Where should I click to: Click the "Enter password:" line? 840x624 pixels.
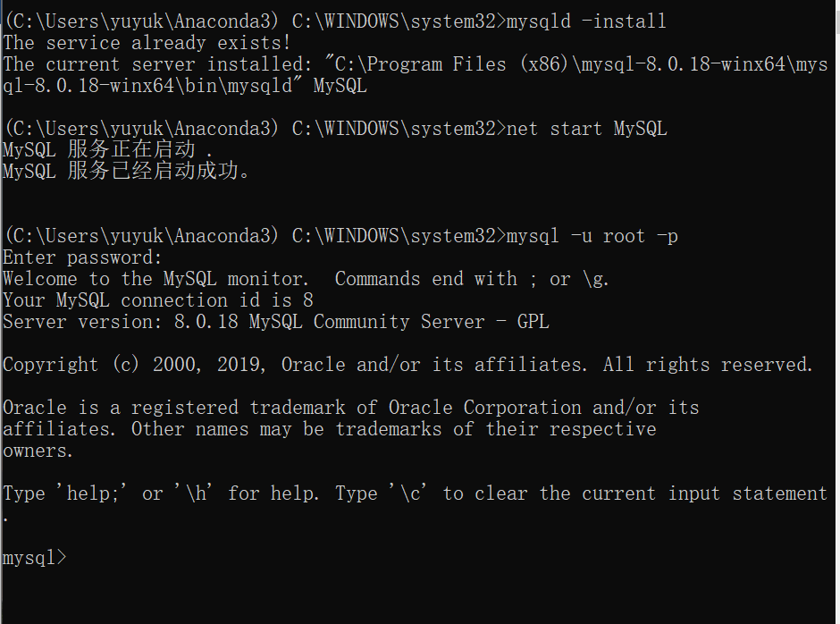click(82, 257)
